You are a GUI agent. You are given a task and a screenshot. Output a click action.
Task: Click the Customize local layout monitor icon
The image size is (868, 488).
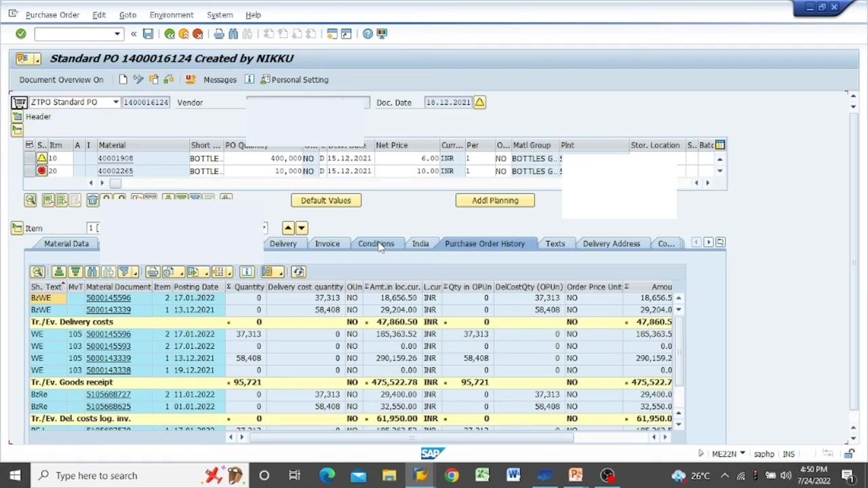click(x=382, y=34)
